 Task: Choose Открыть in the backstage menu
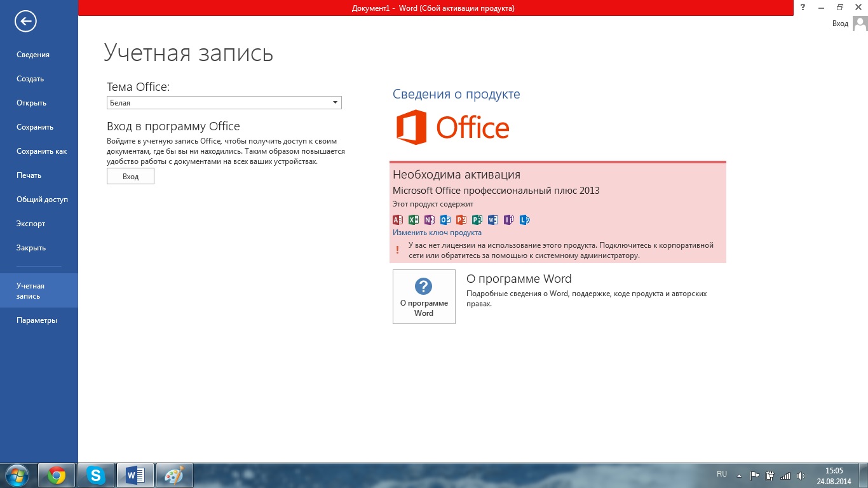(39, 103)
